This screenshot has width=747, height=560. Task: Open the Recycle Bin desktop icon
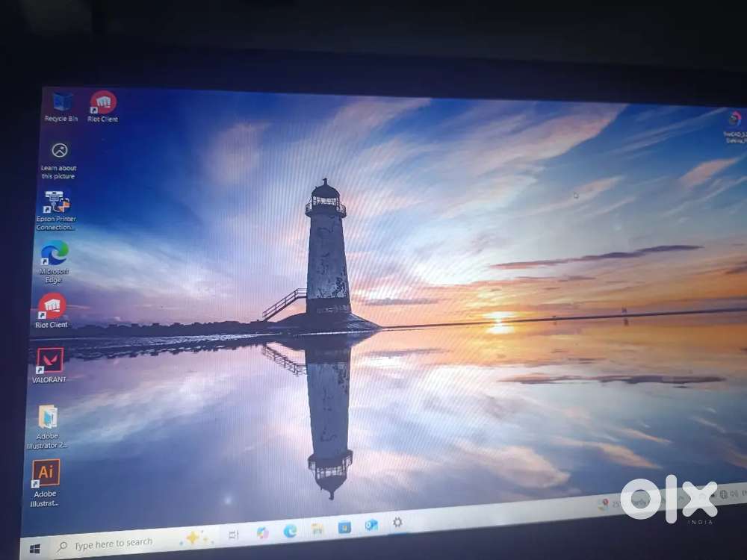coord(62,102)
